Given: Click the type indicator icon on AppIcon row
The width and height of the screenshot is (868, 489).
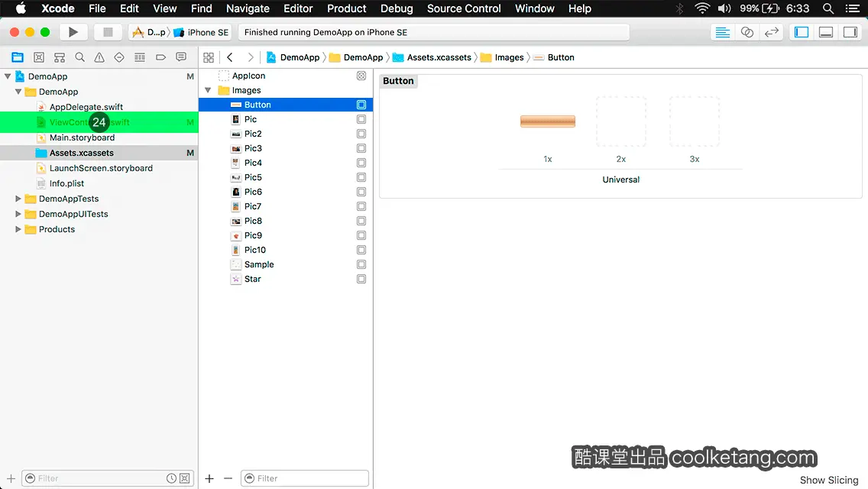Looking at the screenshot, I should coord(361,76).
